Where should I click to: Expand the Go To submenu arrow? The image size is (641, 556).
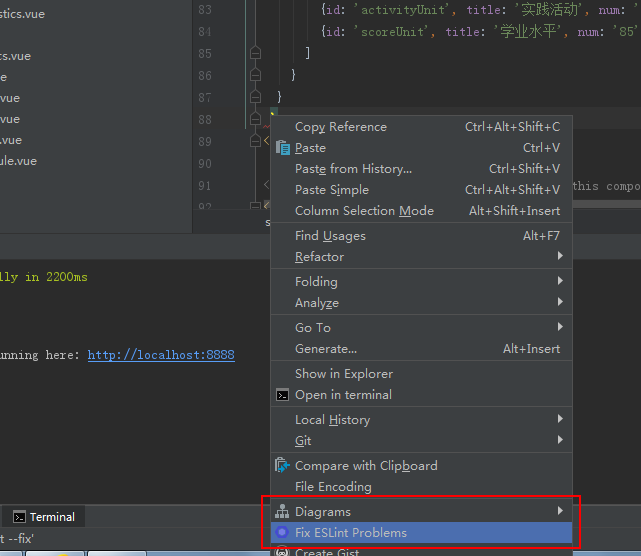pyautogui.click(x=560, y=328)
